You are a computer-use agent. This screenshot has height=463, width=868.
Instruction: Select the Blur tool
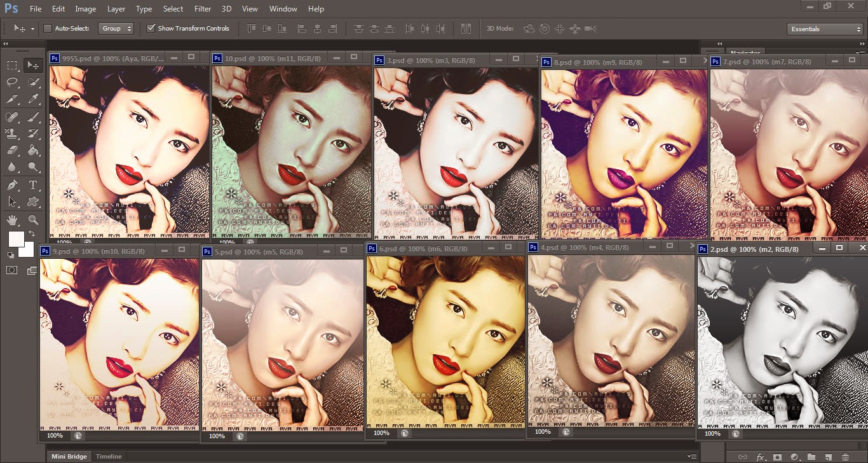12,167
